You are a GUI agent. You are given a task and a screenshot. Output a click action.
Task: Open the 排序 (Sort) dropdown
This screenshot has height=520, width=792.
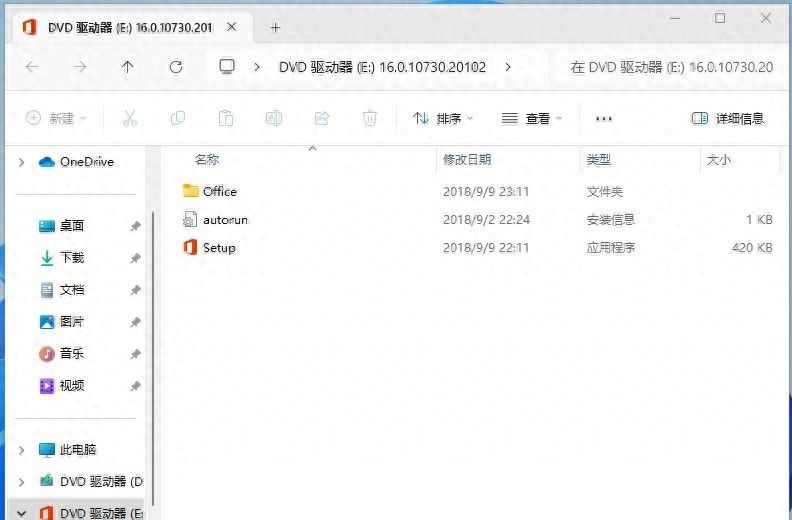442,119
